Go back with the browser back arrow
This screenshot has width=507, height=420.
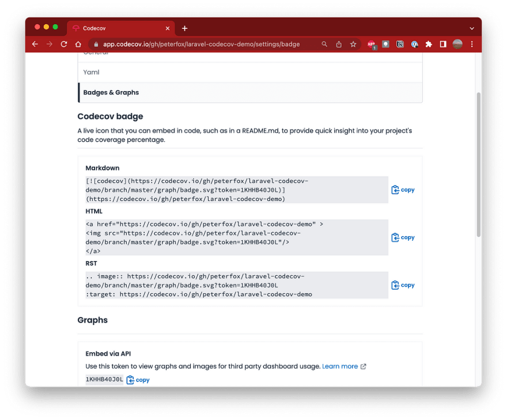pos(35,44)
